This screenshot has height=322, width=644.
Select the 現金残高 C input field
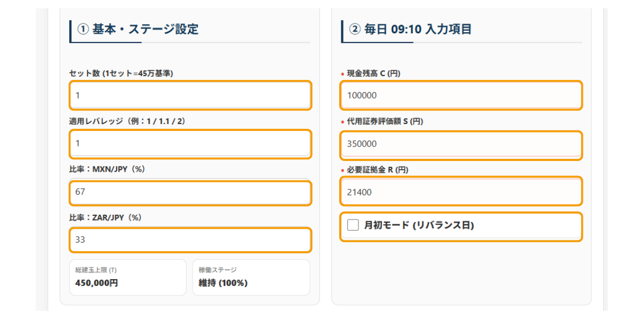point(462,96)
